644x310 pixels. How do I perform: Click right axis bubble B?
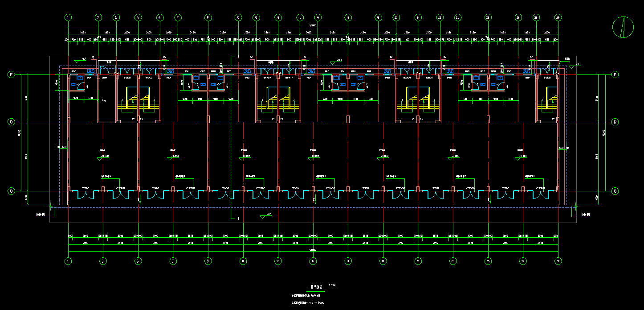tap(615, 191)
